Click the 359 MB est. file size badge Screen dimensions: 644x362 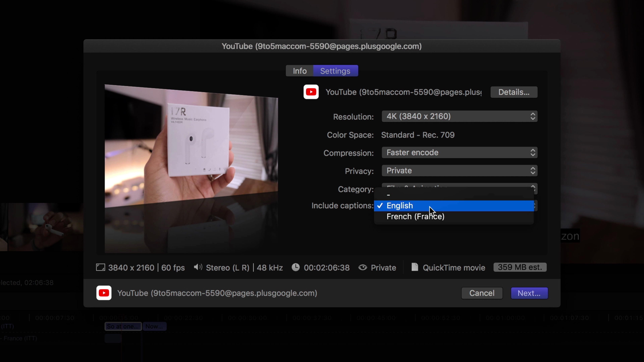click(x=520, y=267)
